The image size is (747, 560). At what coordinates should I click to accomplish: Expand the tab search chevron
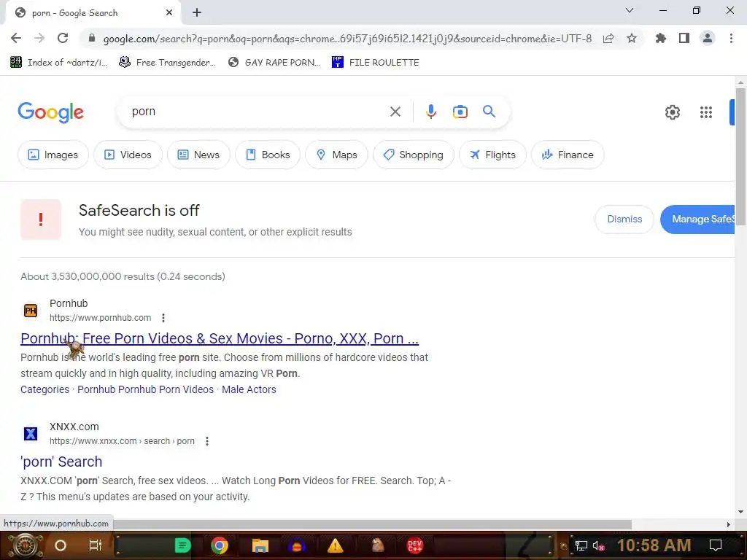tap(630, 10)
